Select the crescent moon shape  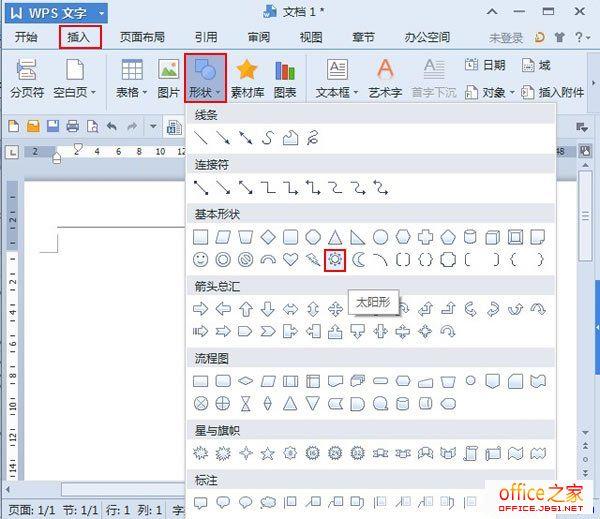click(358, 260)
